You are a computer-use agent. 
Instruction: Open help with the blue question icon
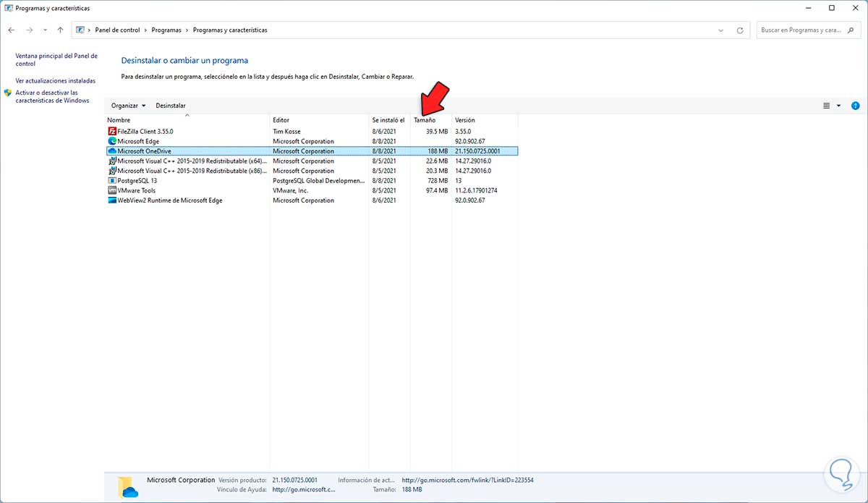[x=855, y=106]
